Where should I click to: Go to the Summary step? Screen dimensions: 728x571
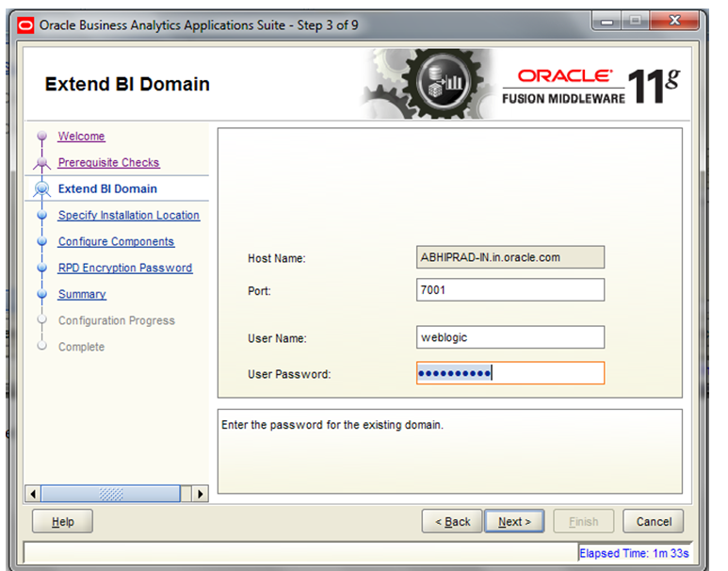(x=82, y=295)
